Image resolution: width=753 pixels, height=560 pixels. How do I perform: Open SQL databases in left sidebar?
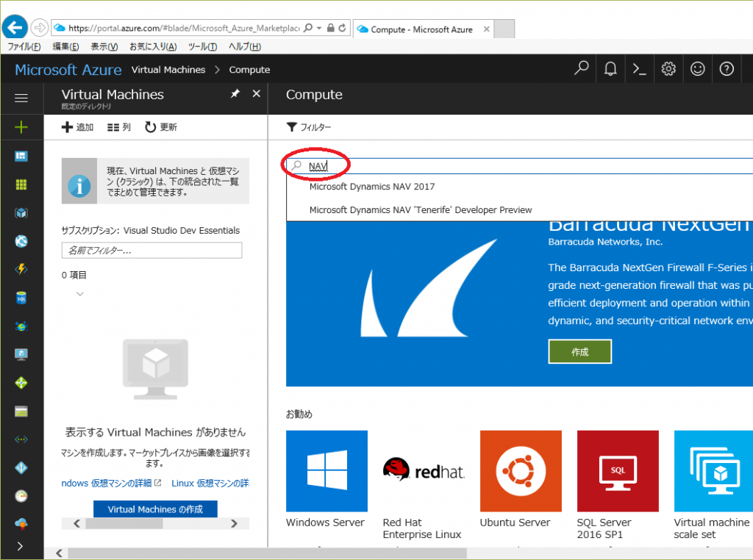pyautogui.click(x=21, y=298)
